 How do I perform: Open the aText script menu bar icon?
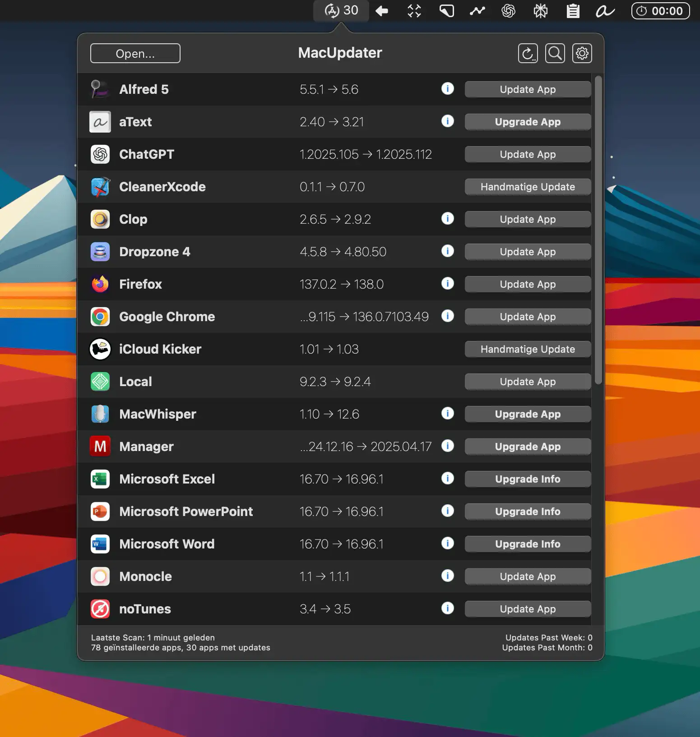[605, 10]
